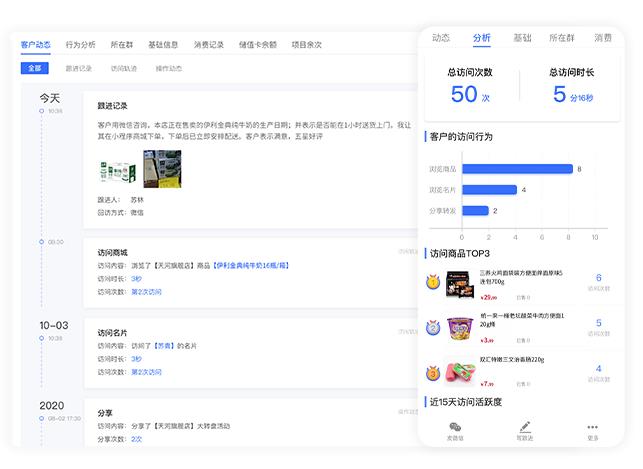Click the 10-03 date label
The width and height of the screenshot is (643, 469).
(x=54, y=326)
